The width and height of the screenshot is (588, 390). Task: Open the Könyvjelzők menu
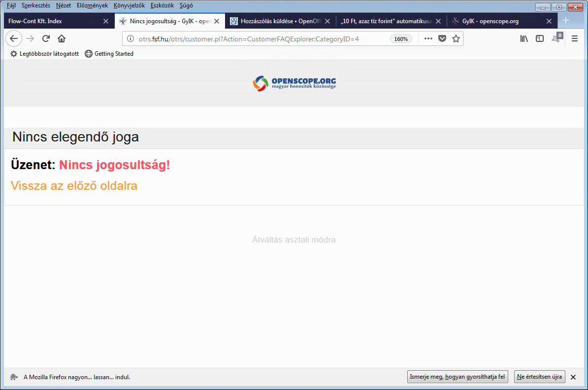129,5
